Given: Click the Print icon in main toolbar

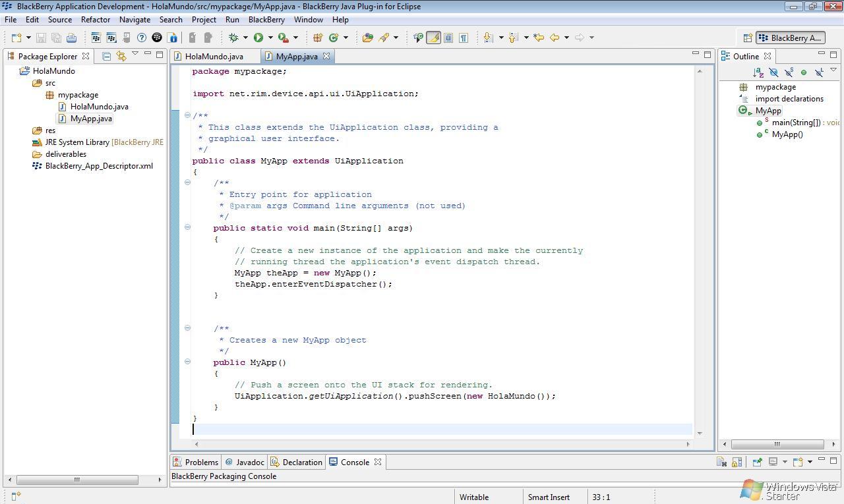Looking at the screenshot, I should point(71,38).
